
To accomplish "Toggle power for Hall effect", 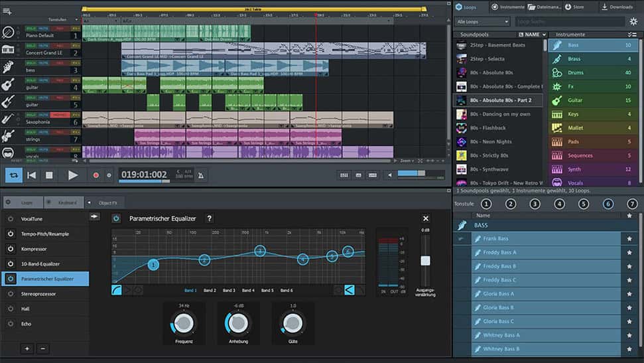I will click(x=10, y=309).
